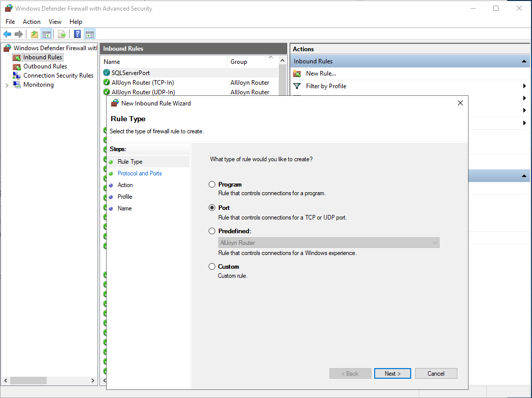The image size is (532, 398).
Task: Click the Outbound Rules tree icon
Action: (17, 67)
